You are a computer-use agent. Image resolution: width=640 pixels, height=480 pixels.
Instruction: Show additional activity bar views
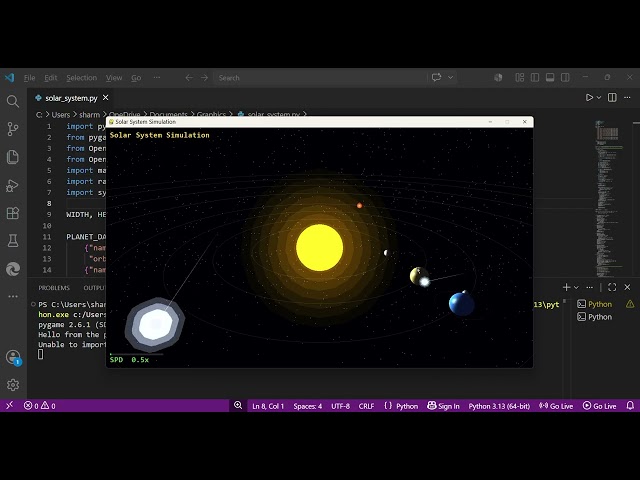(x=13, y=296)
